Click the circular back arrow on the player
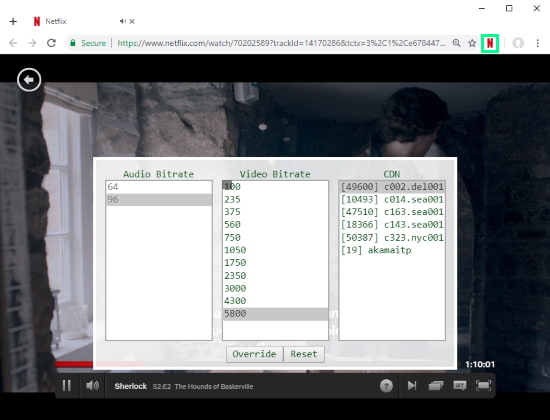This screenshot has height=420, width=550. (x=29, y=80)
